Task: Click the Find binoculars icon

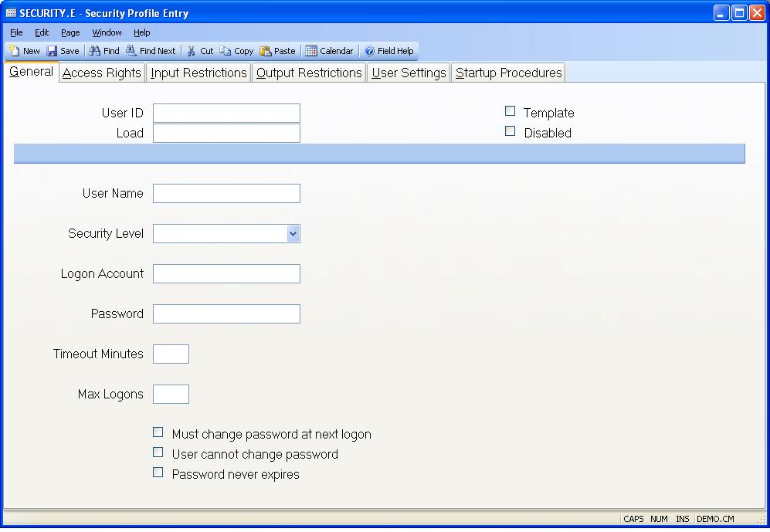Action: coord(94,51)
